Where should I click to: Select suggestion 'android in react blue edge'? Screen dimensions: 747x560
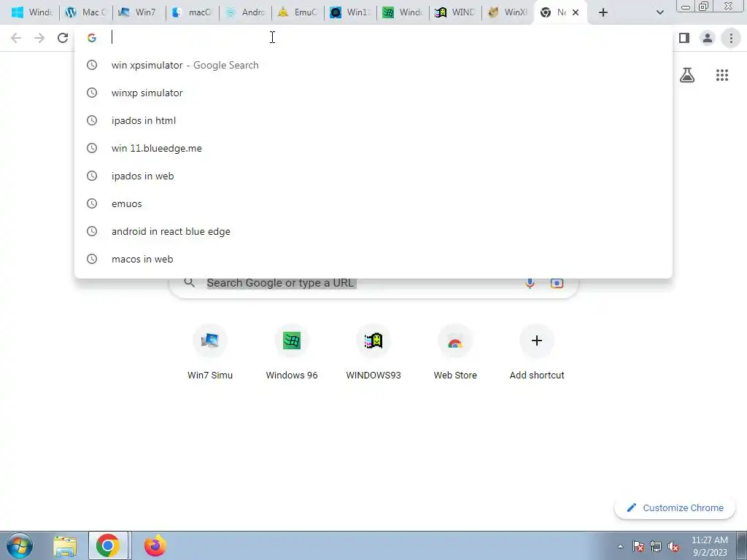(373, 231)
